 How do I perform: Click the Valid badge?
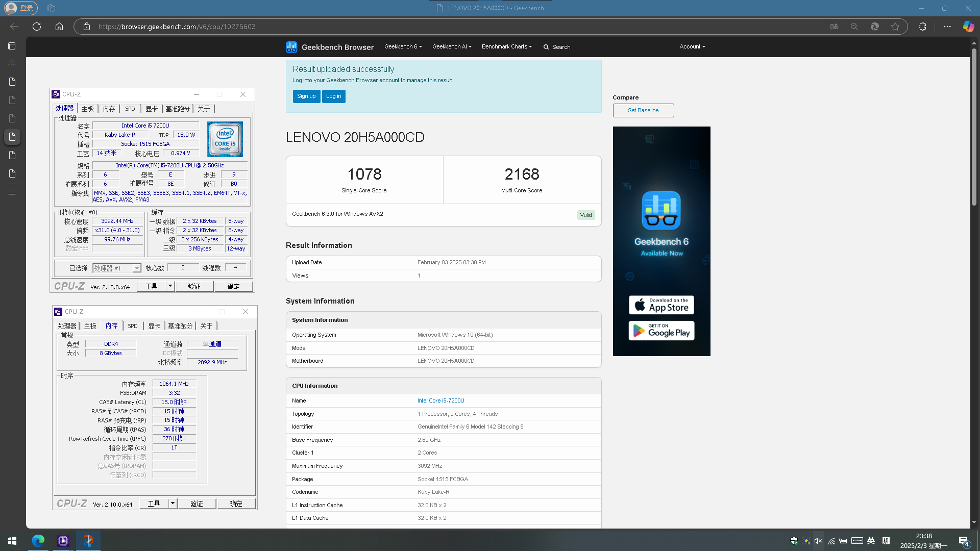[x=586, y=215]
